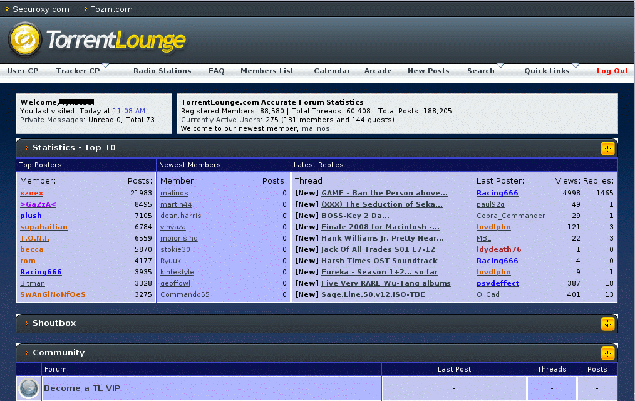Expand the Shoutbox section
Image resolution: width=635 pixels, height=401 pixels.
tap(607, 324)
